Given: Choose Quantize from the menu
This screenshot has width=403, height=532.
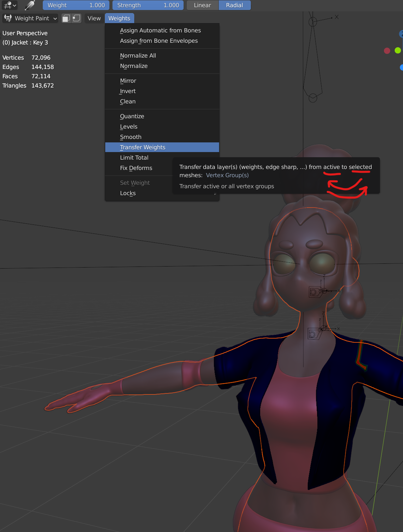Looking at the screenshot, I should [x=162, y=116].
